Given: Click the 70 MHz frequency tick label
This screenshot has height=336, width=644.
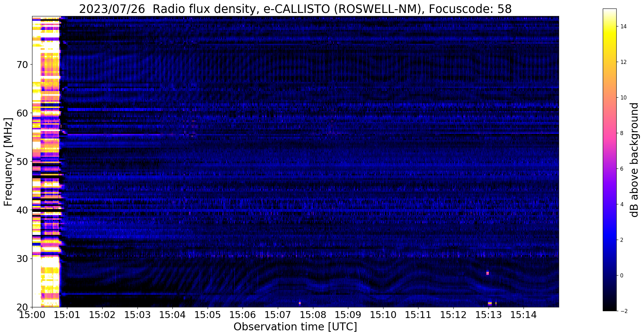Looking at the screenshot, I should pos(22,65).
